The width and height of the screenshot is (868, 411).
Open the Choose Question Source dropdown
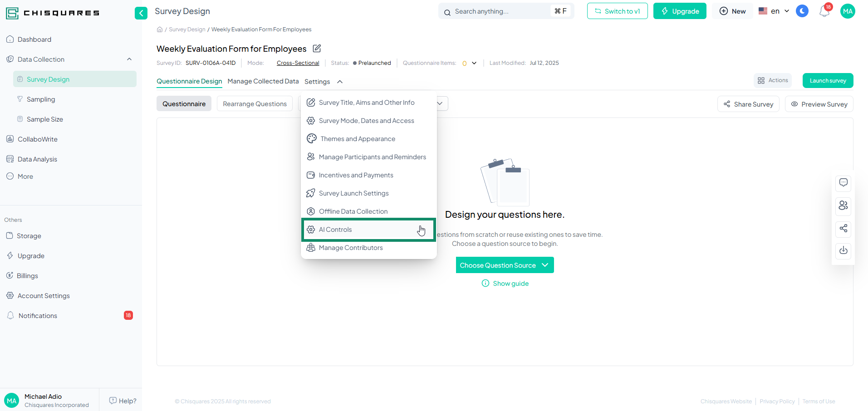click(505, 265)
